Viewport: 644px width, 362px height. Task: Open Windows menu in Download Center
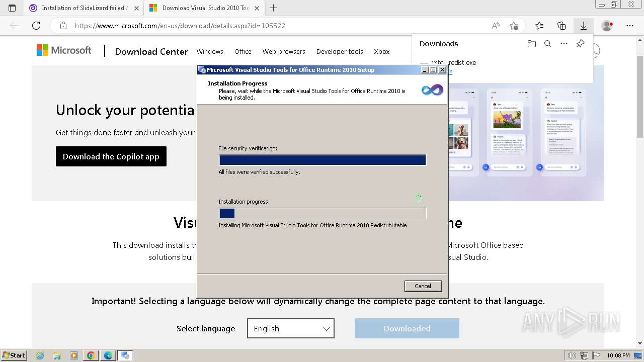tap(210, 51)
